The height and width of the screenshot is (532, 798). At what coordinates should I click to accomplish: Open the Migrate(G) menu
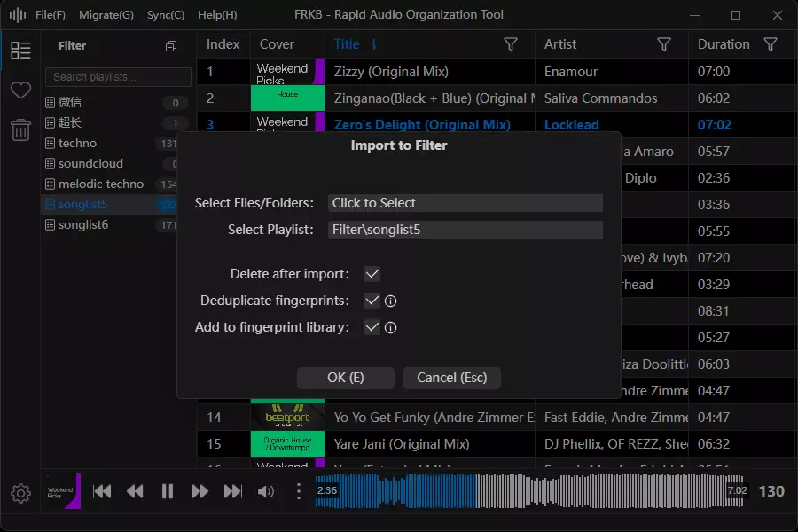coord(106,15)
